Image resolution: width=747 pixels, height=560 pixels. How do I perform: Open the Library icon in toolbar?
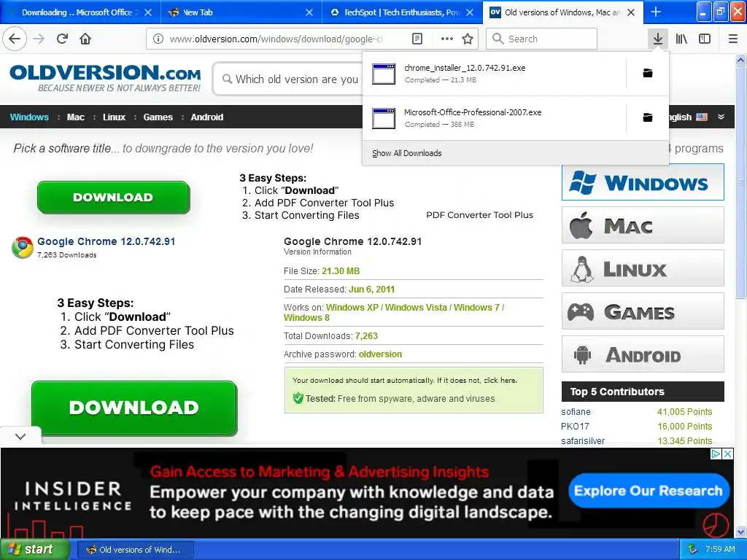click(681, 39)
